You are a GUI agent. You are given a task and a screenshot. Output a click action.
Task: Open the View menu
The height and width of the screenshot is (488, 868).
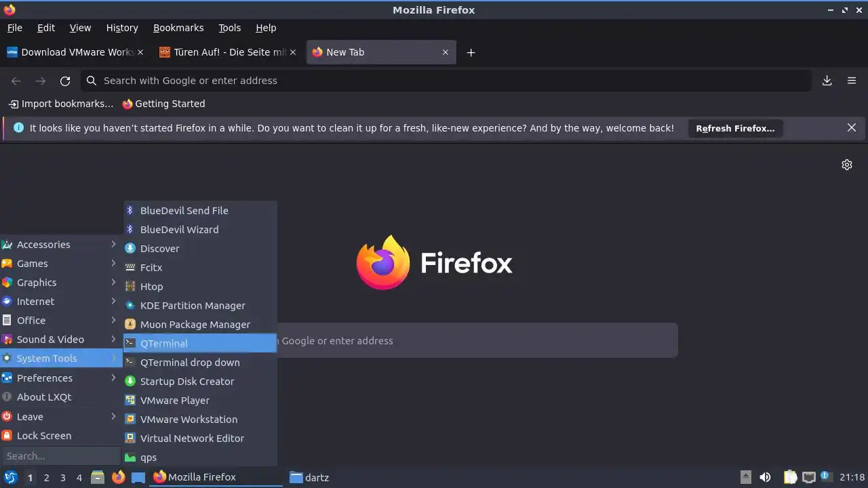tap(80, 28)
